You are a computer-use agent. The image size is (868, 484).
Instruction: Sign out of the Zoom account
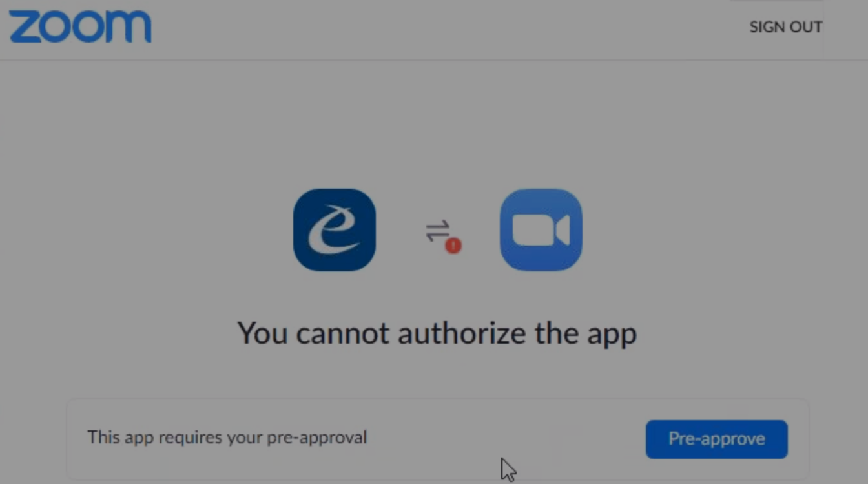pos(785,27)
